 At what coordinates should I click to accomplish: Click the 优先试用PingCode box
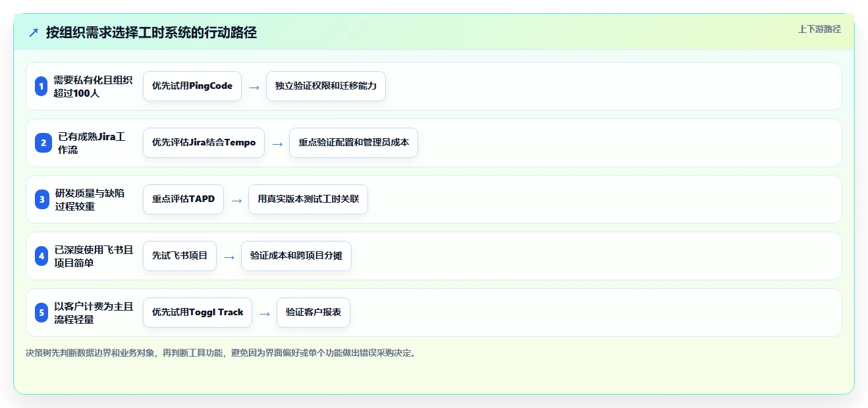point(192,86)
